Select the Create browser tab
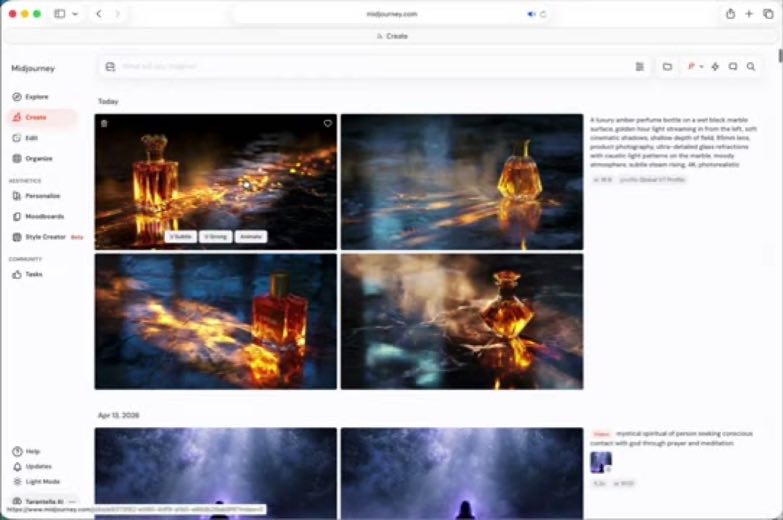 coord(392,36)
